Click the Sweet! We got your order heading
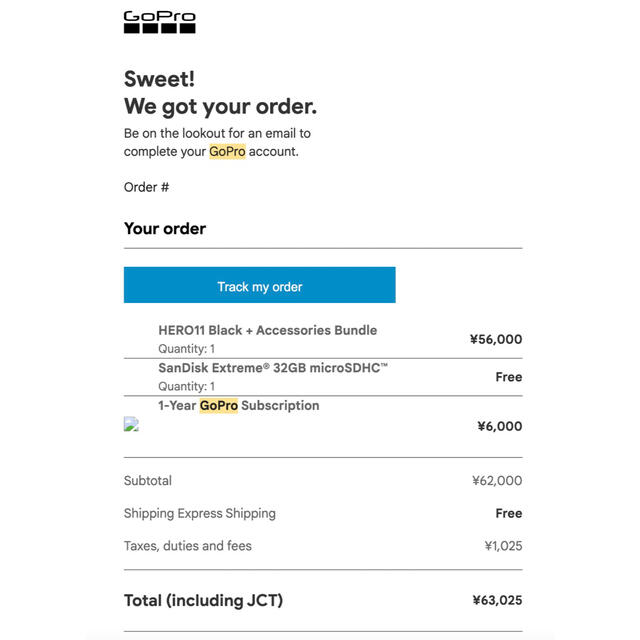This screenshot has width=640, height=640. 220,93
